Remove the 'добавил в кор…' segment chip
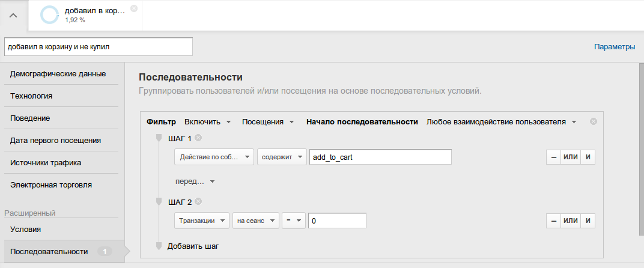Screen dimensions: 644x268 tap(134, 8)
